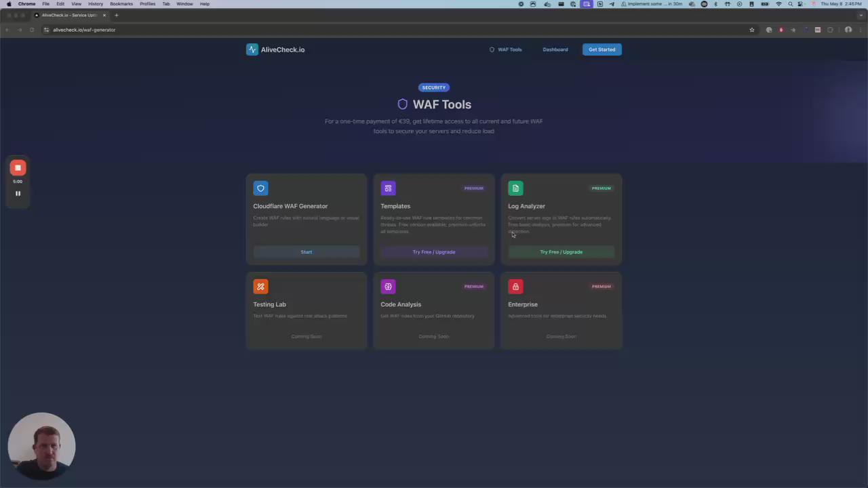
Task: Click the green Log Analyzer document icon
Action: (x=515, y=188)
